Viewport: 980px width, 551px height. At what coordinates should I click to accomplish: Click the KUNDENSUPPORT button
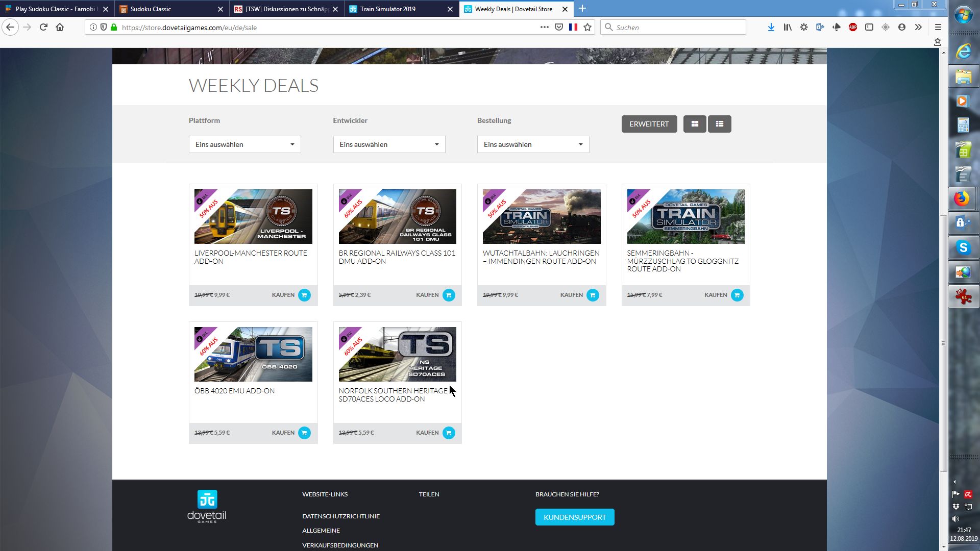(575, 517)
